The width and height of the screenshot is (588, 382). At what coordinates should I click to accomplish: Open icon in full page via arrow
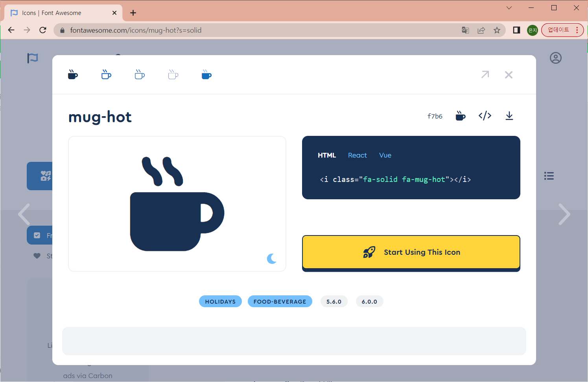click(485, 74)
